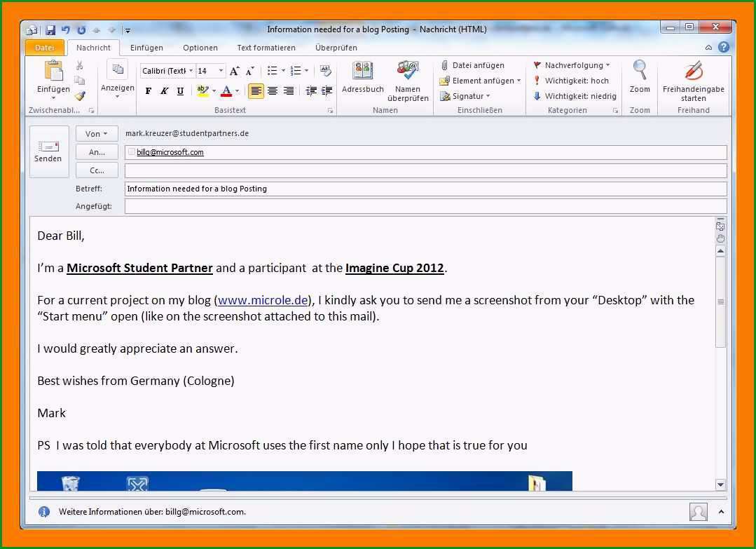The width and height of the screenshot is (756, 549).
Task: Click in the Betreff subject field
Action: (426, 189)
